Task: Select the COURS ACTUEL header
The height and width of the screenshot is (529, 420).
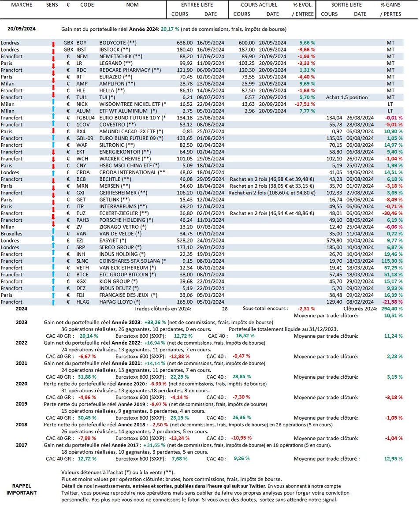Action: click(259, 5)
